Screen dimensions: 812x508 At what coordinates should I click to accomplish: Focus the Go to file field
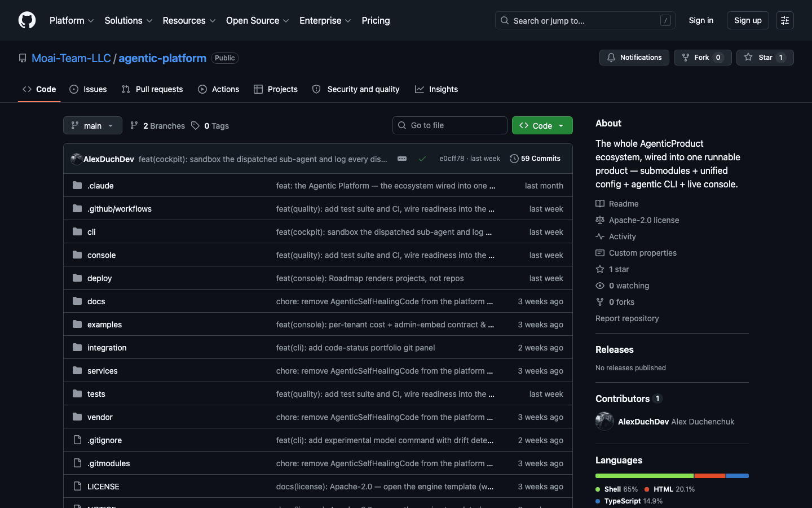tap(450, 125)
